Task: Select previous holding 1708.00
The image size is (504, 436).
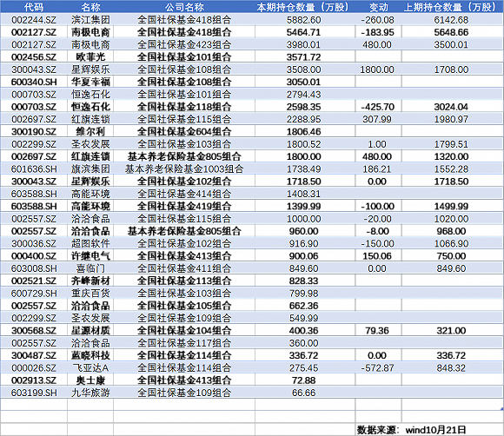Action: pyautogui.click(x=451, y=69)
